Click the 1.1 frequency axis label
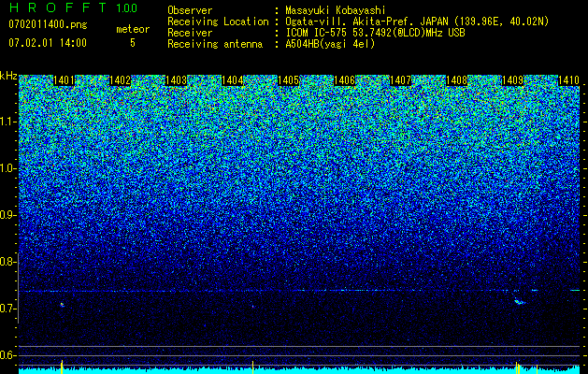Screen dimensions: 588x374 point(7,122)
